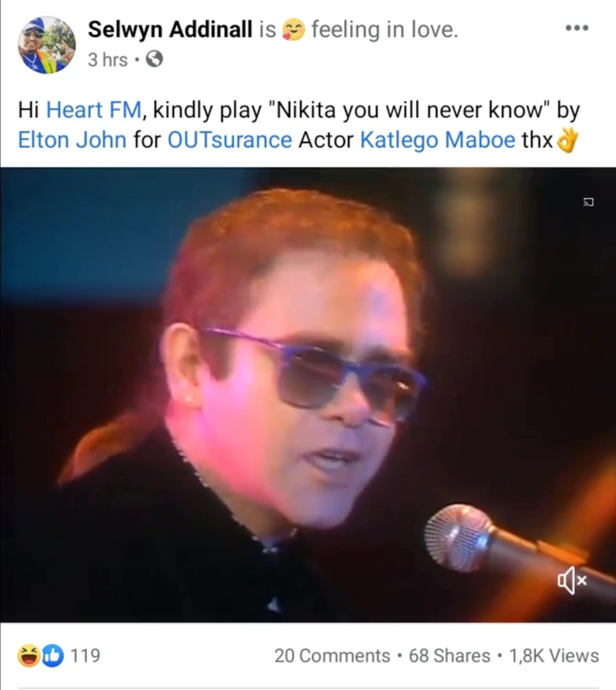Click the 1,8K Views count
This screenshot has width=616, height=690.
pos(554,656)
